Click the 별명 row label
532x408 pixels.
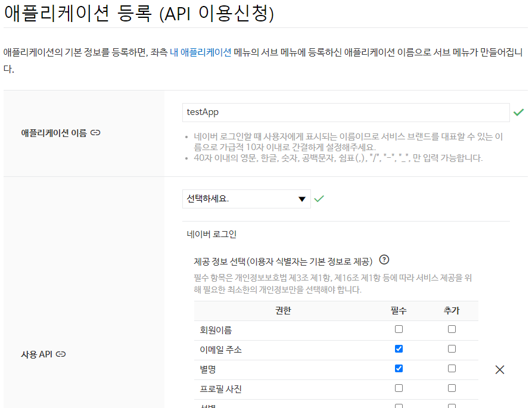[x=208, y=369]
